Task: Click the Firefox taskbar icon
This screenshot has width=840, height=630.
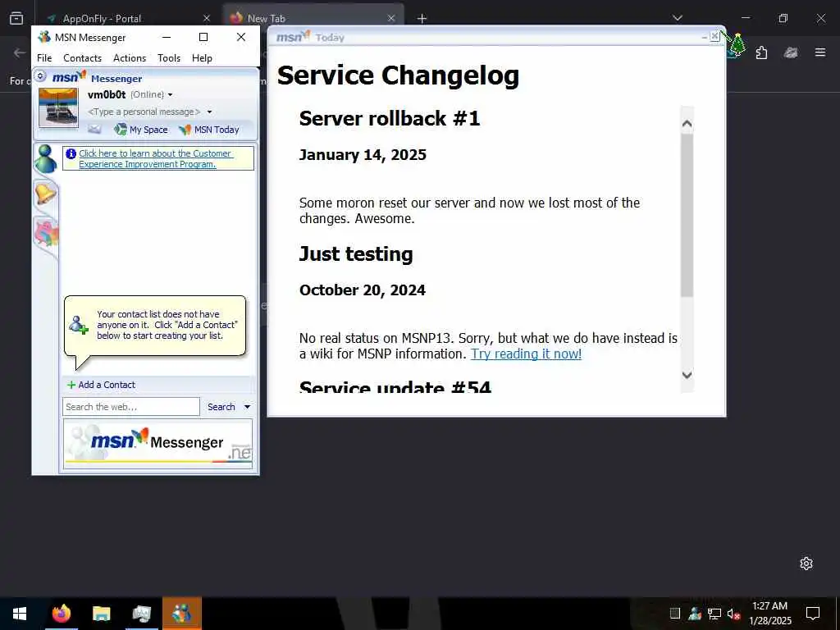Action: [61, 614]
